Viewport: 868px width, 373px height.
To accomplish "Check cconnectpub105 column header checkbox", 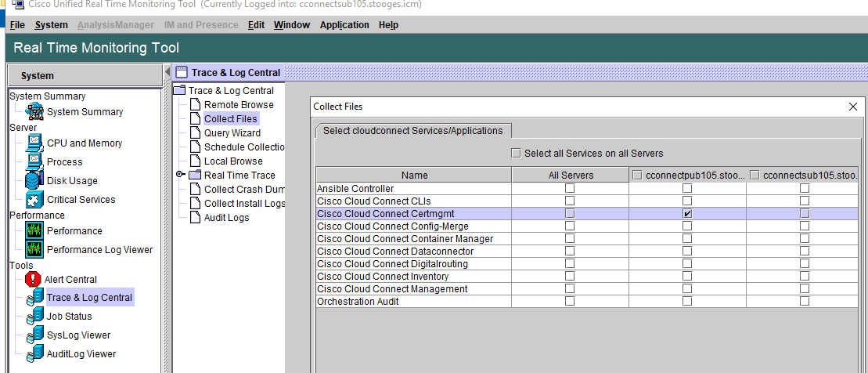I will coord(637,176).
